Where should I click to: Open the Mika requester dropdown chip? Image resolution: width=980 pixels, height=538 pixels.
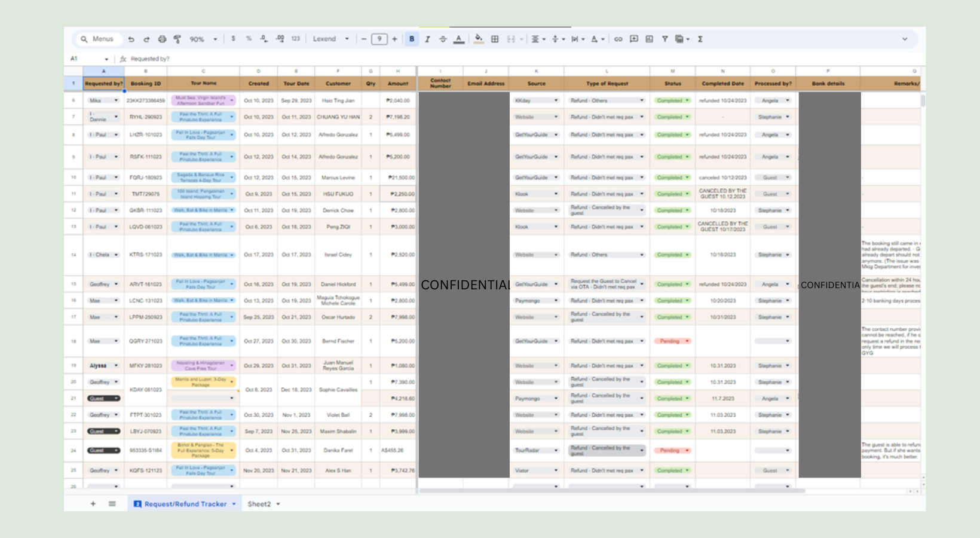pos(104,100)
